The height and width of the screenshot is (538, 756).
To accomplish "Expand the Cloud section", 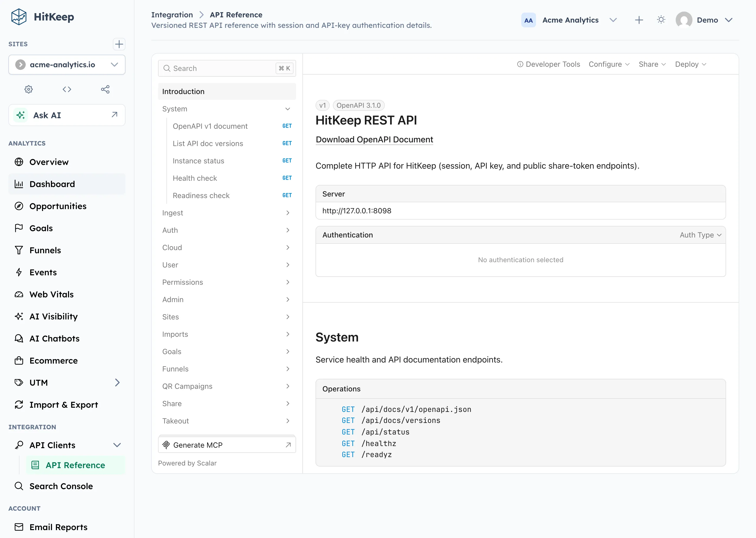I will [227, 247].
